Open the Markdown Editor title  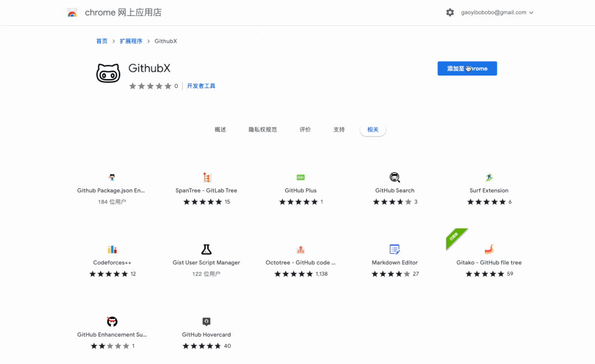[395, 263]
